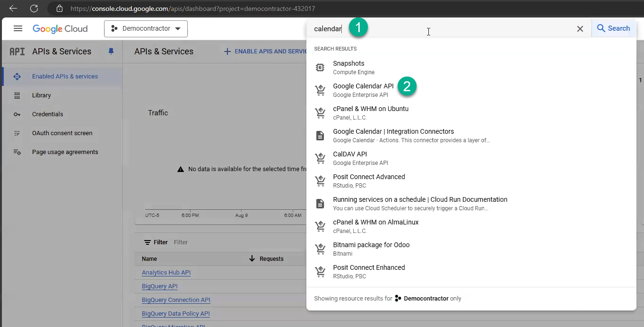Screen dimensions: 644x327
Task: Click the Enabled APIs diamond icon
Action: pos(17,77)
